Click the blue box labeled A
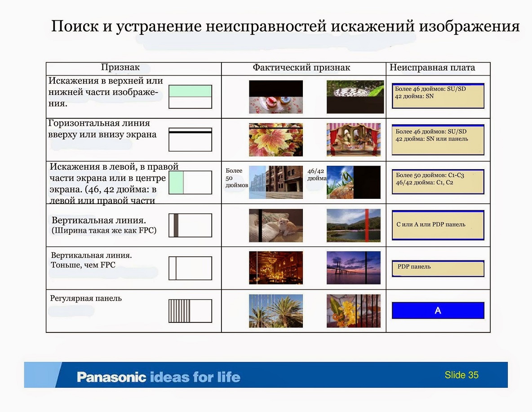The image size is (532, 412). (x=438, y=310)
